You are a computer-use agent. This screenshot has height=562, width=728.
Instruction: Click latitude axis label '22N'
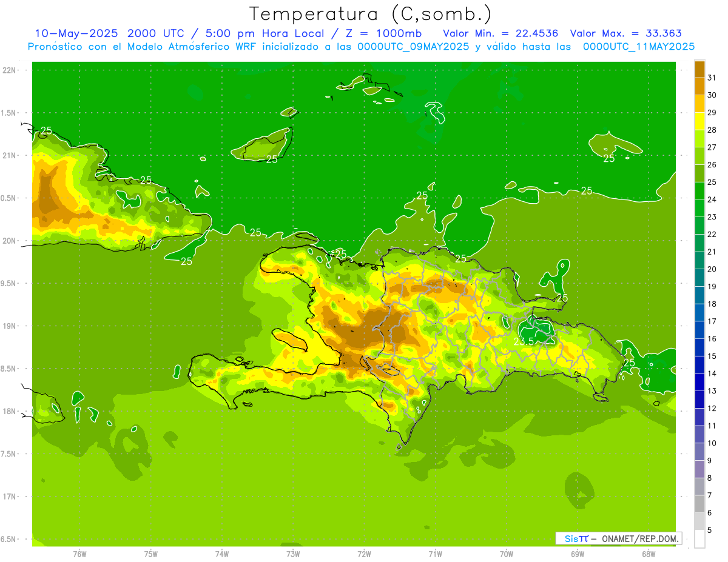(x=8, y=70)
